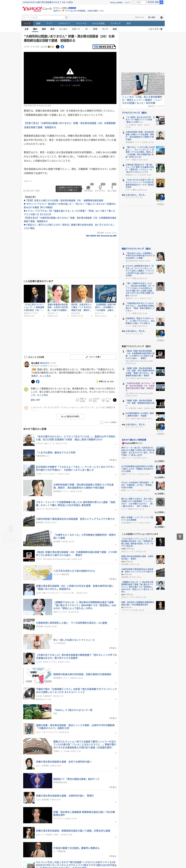Open settings via the gear icon
Screen dimensions: 186x868
pyautogui.click(x=161, y=18)
